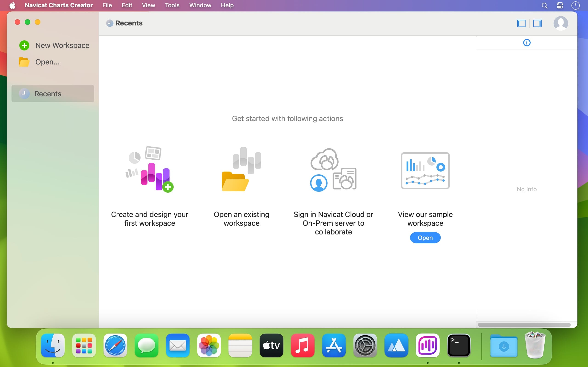Image resolution: width=588 pixels, height=367 pixels.
Task: Toggle the left sidebar panel visibility
Action: click(521, 23)
